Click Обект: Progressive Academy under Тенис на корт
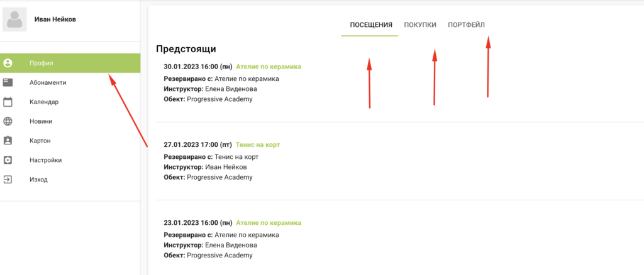The image size is (644, 275). tap(208, 178)
